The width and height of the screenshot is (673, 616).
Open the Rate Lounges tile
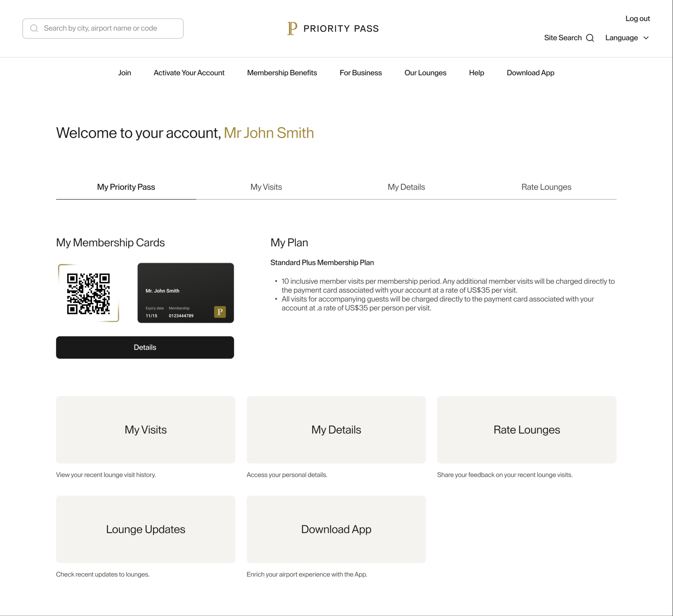tap(527, 430)
